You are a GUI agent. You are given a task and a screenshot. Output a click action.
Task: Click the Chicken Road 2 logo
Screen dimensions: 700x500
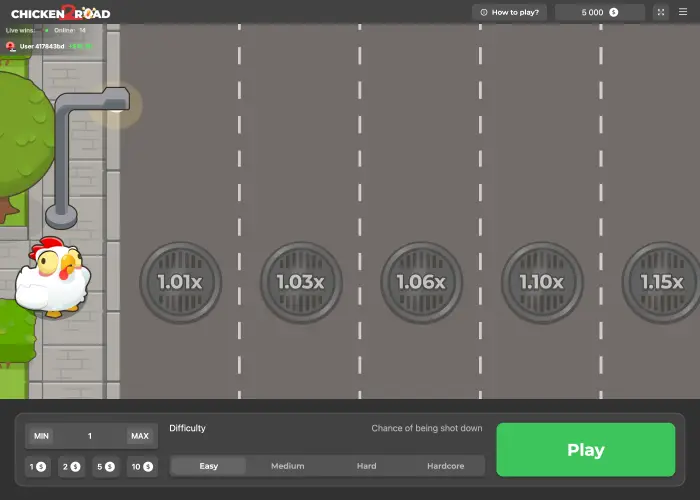[61, 12]
